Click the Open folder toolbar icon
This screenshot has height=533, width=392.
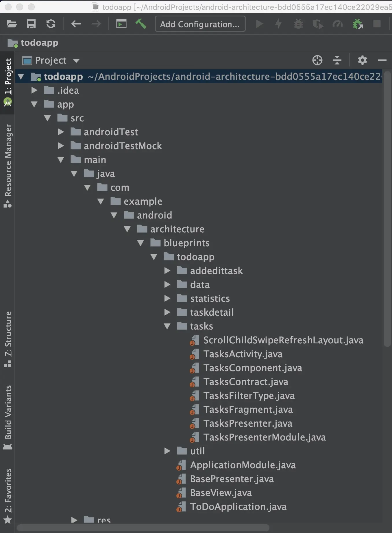12,24
